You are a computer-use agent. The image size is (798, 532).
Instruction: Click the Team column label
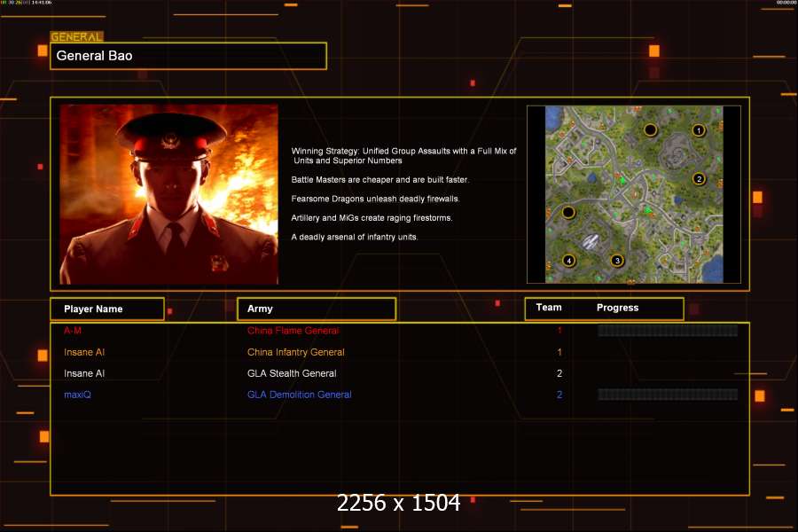coord(549,308)
